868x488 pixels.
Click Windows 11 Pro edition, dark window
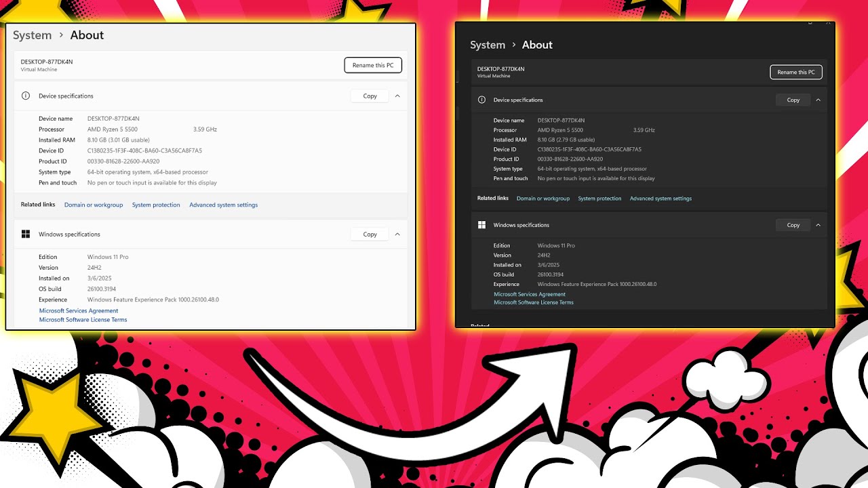point(556,245)
